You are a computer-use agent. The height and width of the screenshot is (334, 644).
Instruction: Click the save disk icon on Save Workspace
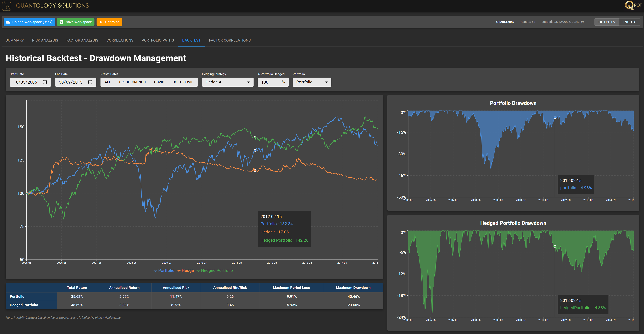tap(61, 22)
